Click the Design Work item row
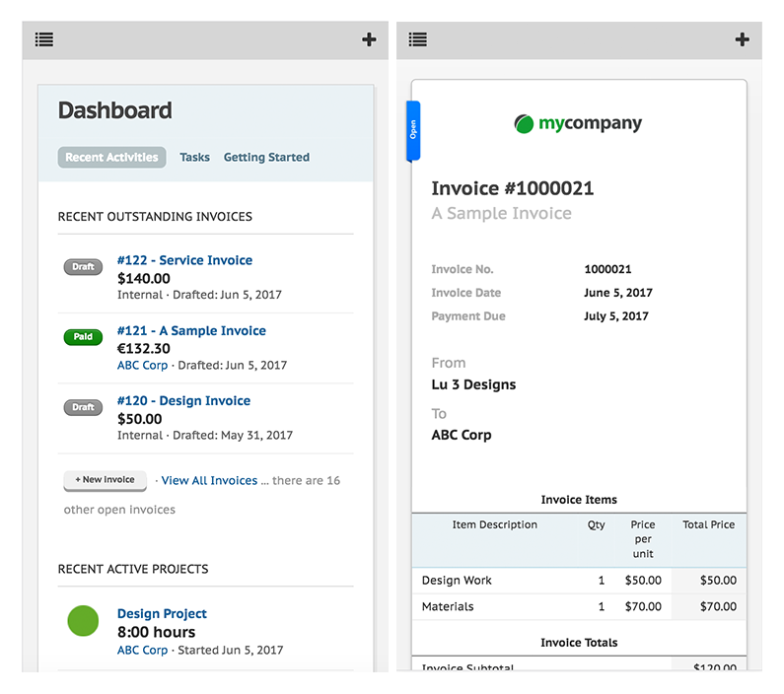 coord(579,581)
